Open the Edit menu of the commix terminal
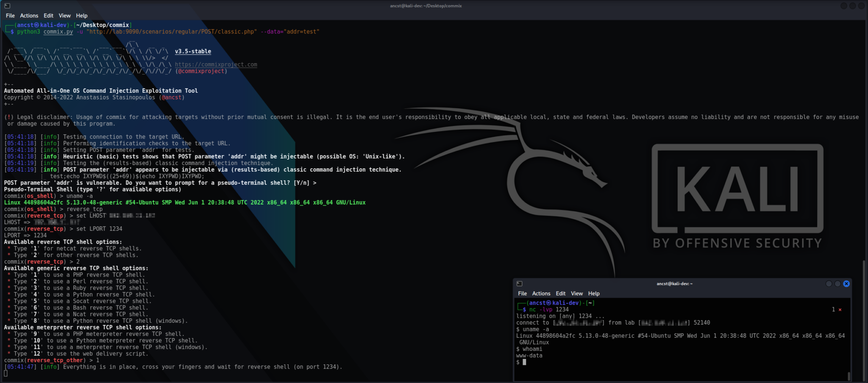 (x=48, y=15)
